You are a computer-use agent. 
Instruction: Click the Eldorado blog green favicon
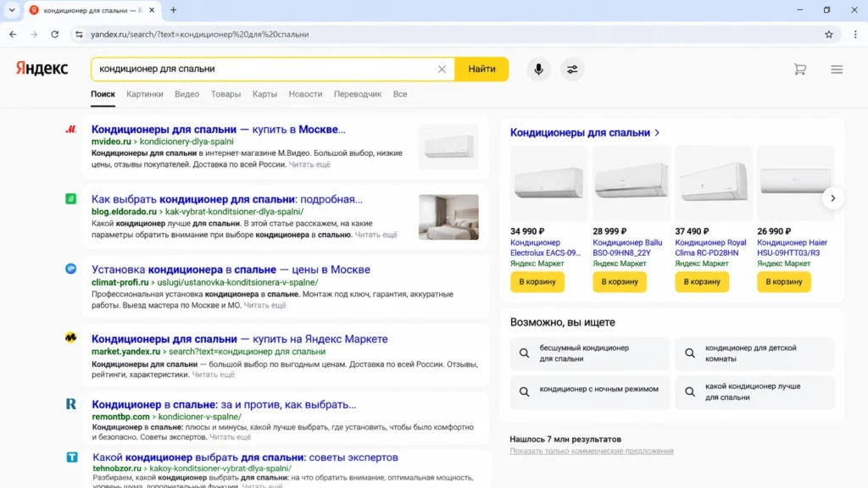(x=71, y=198)
